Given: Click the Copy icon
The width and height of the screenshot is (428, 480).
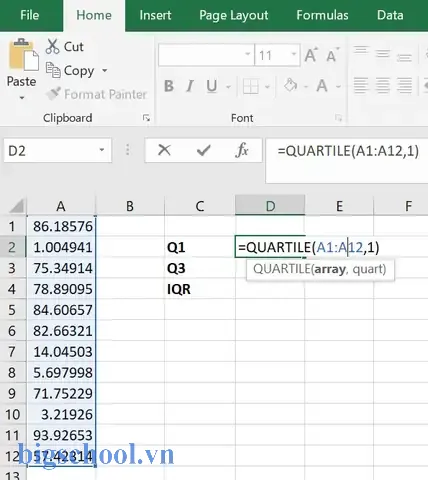Looking at the screenshot, I should click(x=53, y=70).
